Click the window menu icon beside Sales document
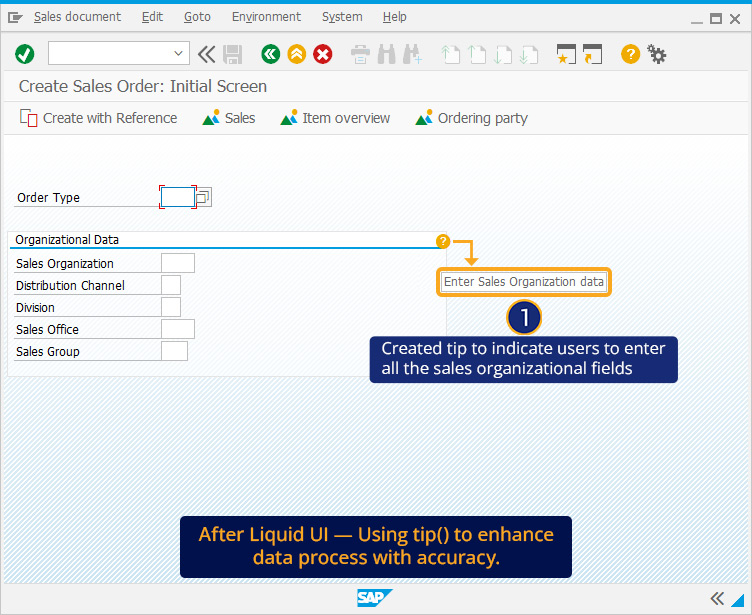This screenshot has height=615, width=752. point(15,18)
